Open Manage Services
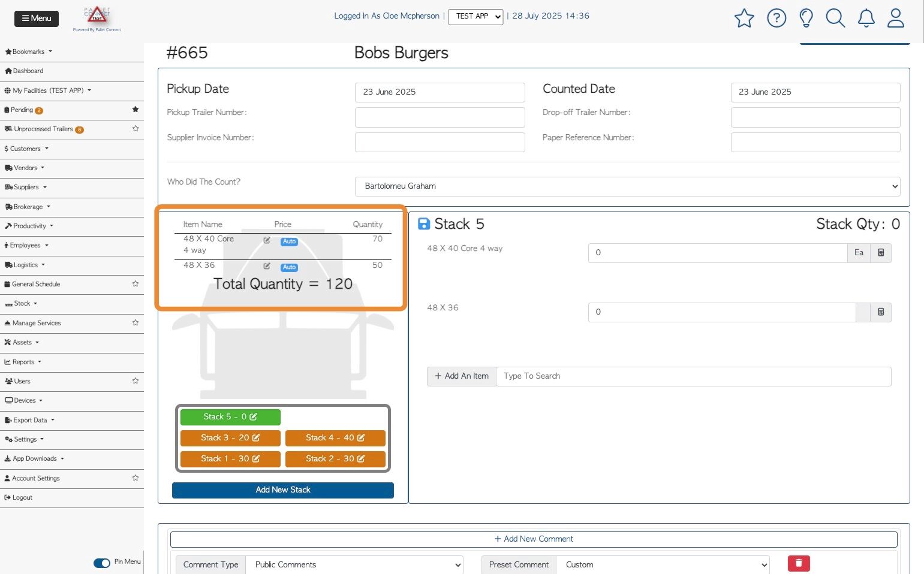 (33, 323)
